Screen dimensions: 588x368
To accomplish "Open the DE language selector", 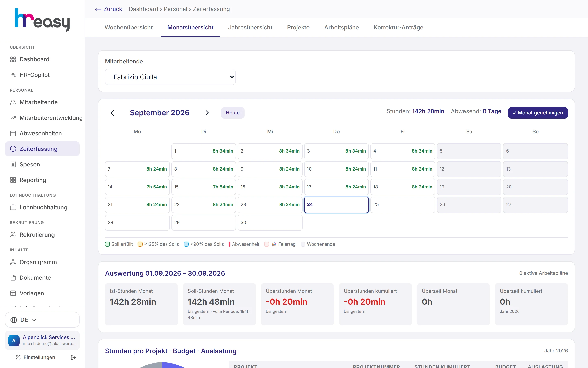I will tap(42, 320).
